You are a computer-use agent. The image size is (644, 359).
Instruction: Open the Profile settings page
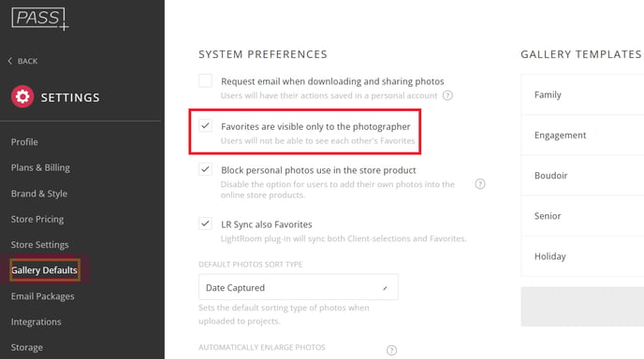(24, 142)
